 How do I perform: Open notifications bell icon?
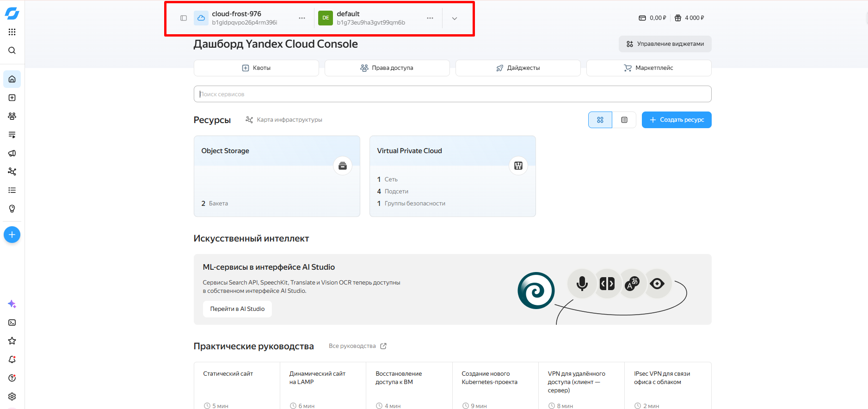12,359
